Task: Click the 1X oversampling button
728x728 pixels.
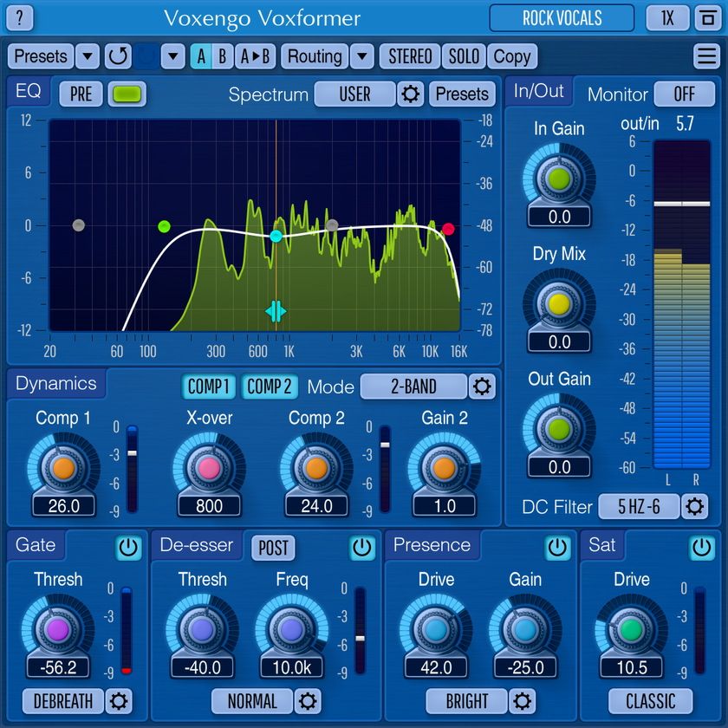Action: click(667, 18)
